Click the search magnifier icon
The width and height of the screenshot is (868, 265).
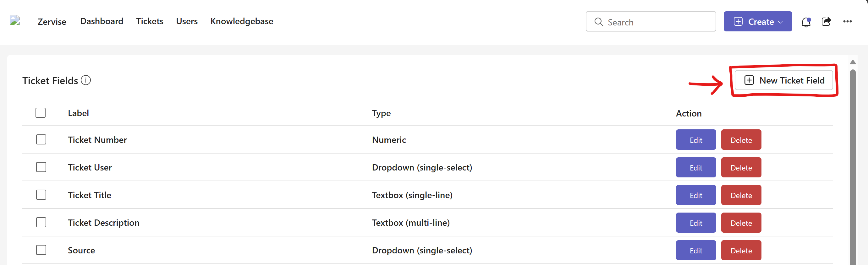598,22
